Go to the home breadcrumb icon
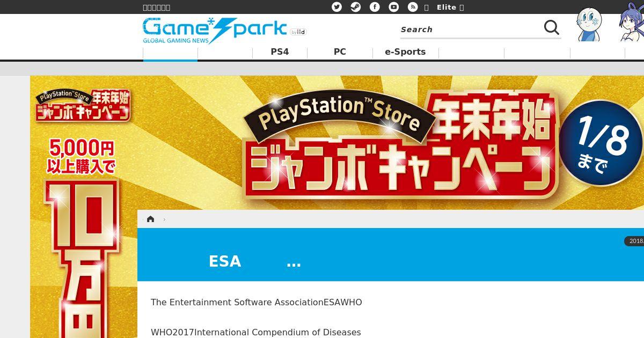 150,219
